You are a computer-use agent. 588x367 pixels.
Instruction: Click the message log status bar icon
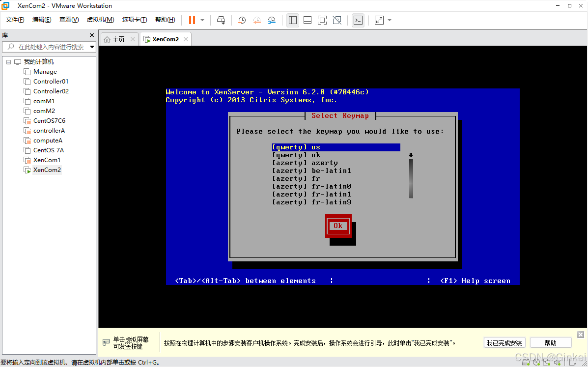573,362
